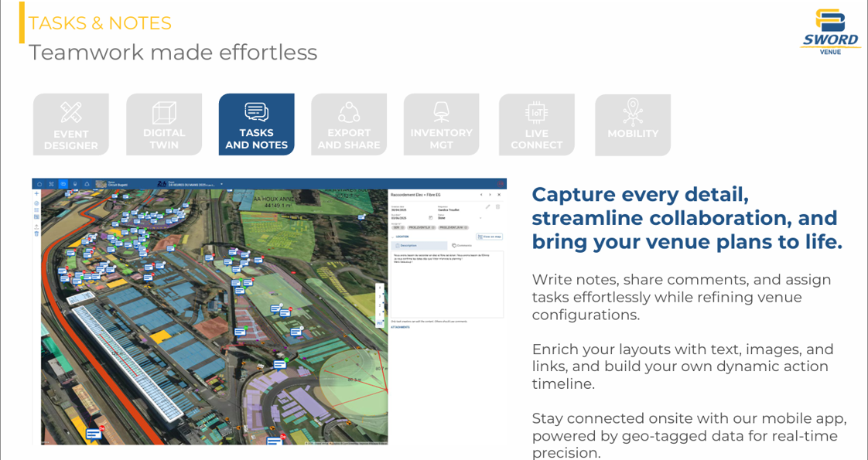This screenshot has width=868, height=460.
Task: Switch to the Description tab
Action: click(419, 246)
